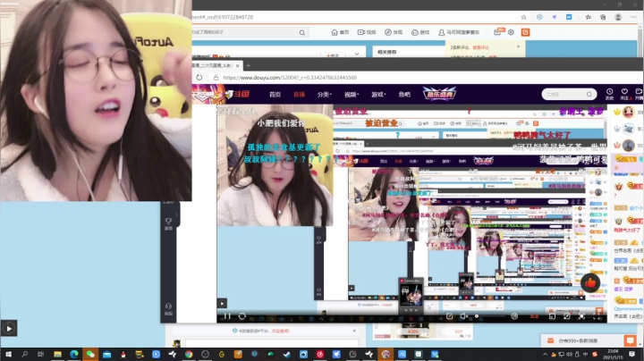Click the red thumbs-up like button

tap(590, 282)
